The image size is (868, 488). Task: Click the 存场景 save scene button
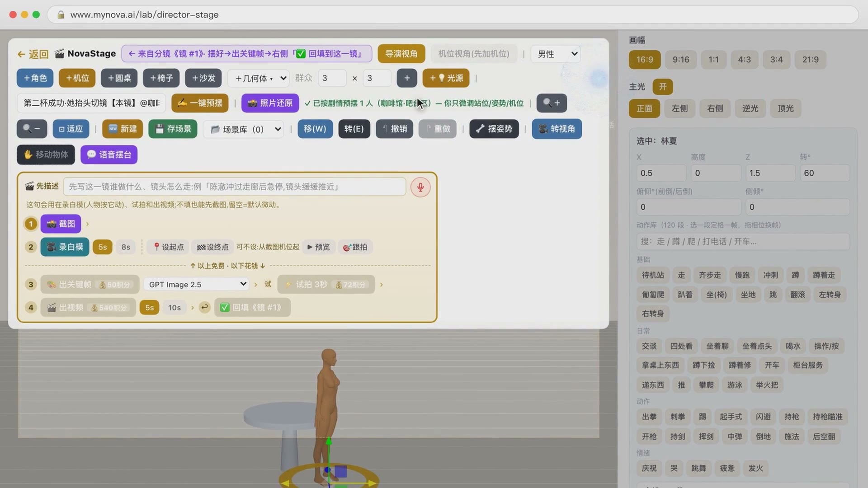(173, 129)
